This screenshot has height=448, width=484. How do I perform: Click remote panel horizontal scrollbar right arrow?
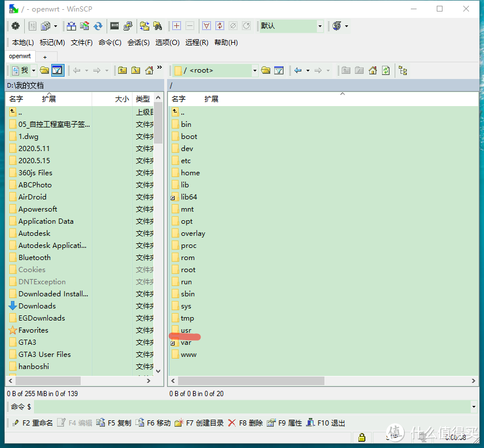(x=474, y=381)
